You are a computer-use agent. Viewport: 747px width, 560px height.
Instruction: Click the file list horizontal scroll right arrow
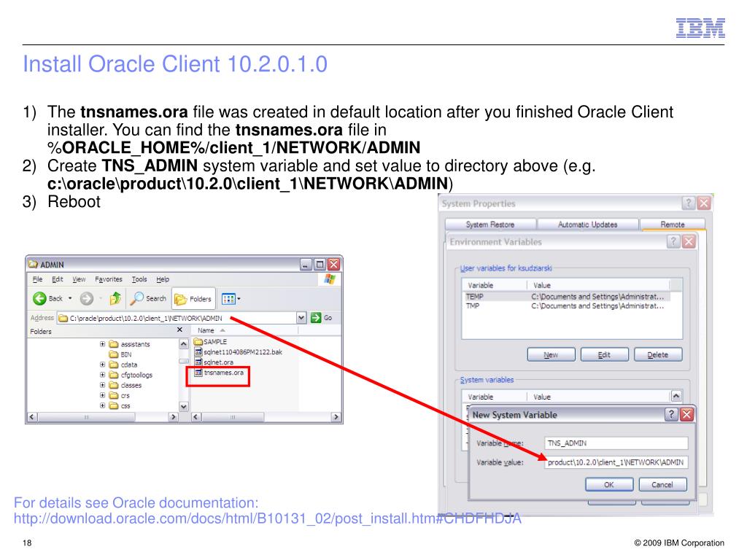[336, 417]
